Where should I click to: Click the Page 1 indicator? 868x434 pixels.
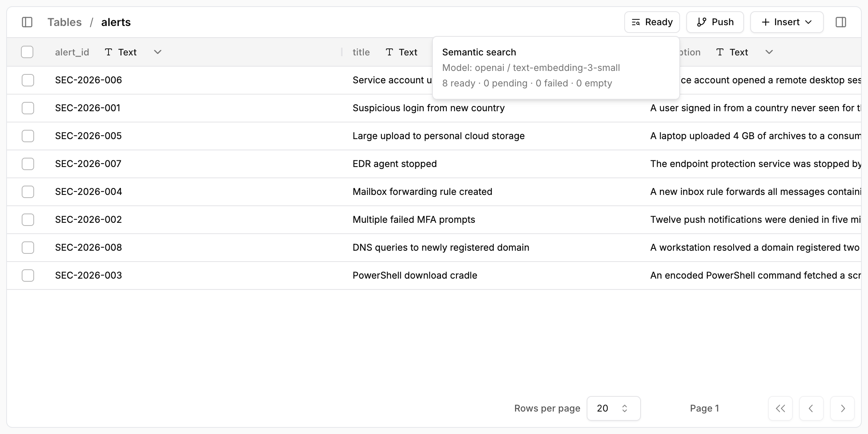pos(704,408)
